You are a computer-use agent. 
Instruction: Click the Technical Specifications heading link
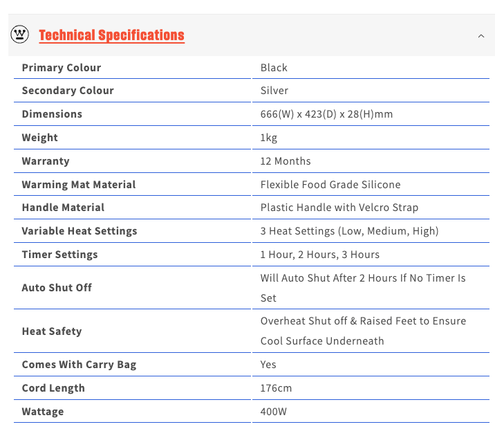click(x=111, y=35)
